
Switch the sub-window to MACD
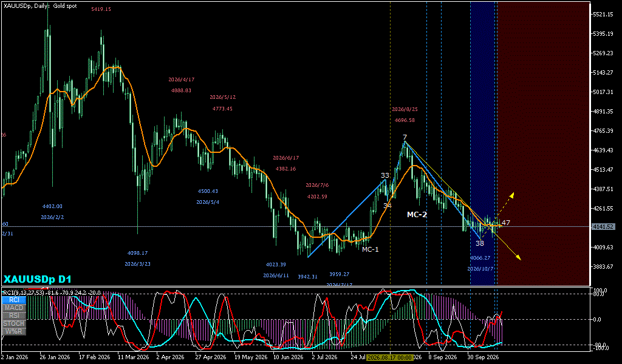14,308
